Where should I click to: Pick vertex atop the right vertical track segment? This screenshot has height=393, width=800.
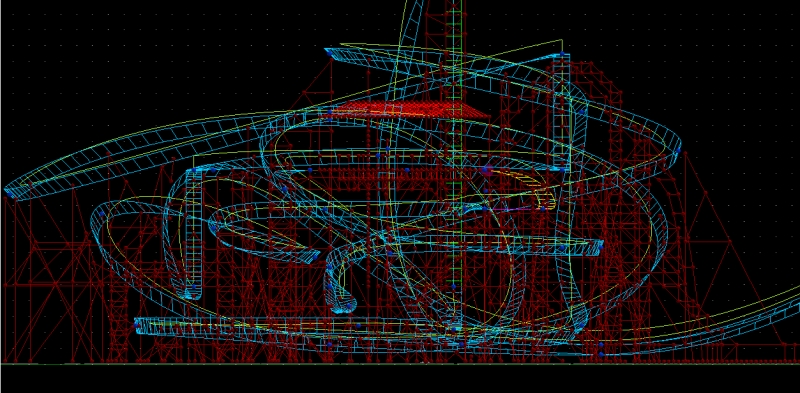(562, 53)
